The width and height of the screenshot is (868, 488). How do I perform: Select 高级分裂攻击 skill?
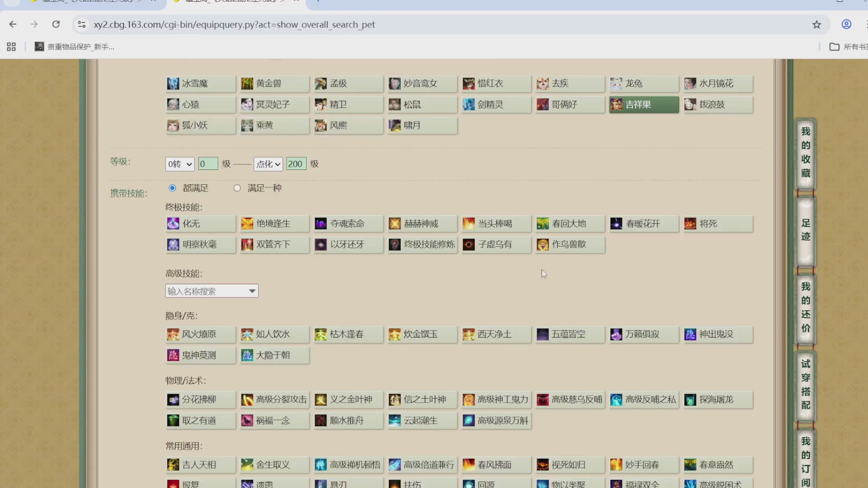coord(274,399)
